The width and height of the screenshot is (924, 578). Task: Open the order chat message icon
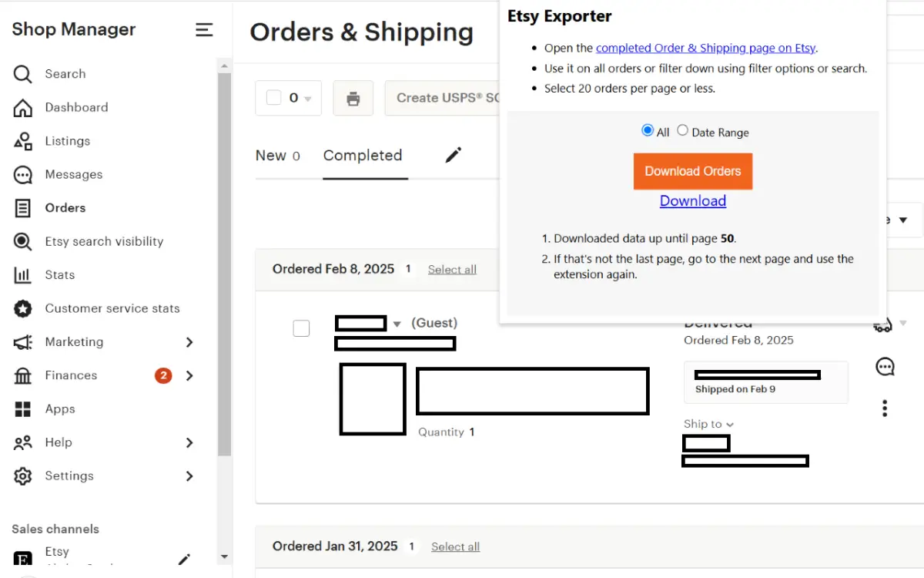click(x=884, y=367)
